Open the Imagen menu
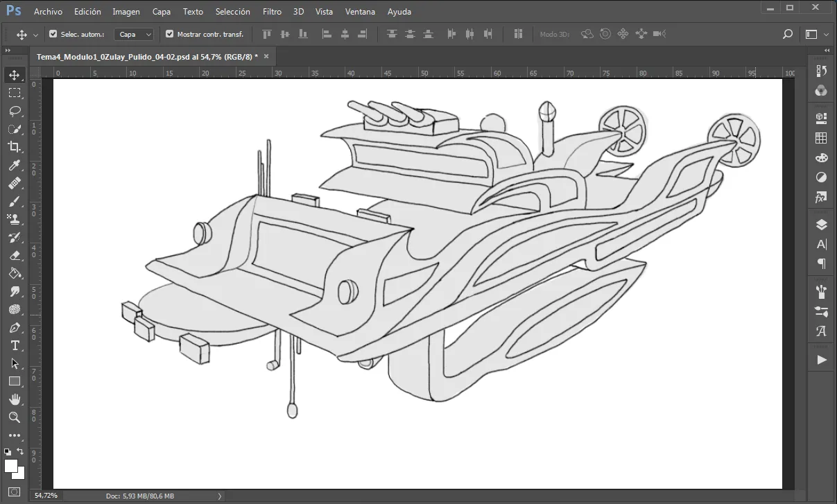This screenshot has width=837, height=504. coord(126,12)
